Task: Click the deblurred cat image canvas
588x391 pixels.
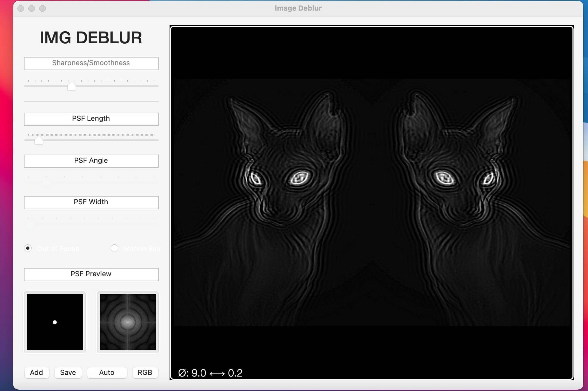Action: tap(372, 202)
